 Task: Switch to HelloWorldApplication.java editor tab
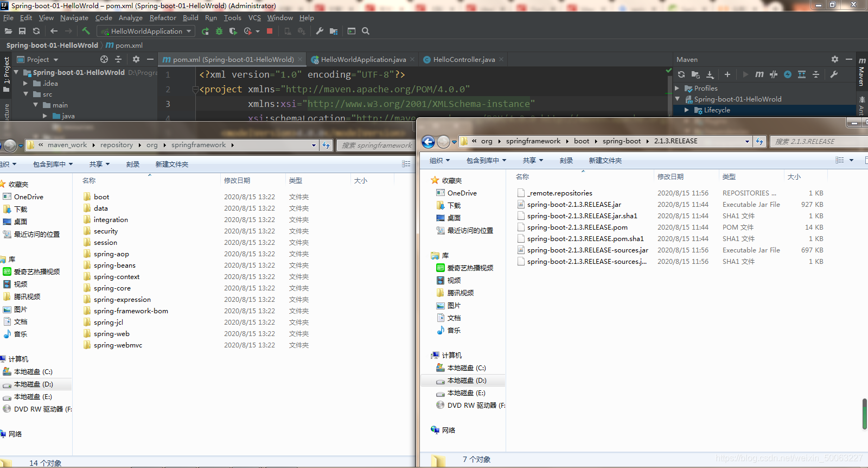pos(363,60)
